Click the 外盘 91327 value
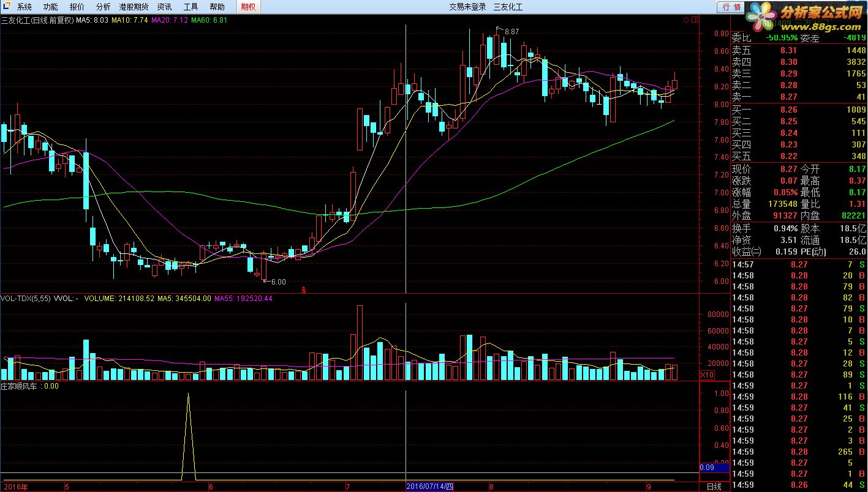The width and height of the screenshot is (868, 492). pos(784,215)
